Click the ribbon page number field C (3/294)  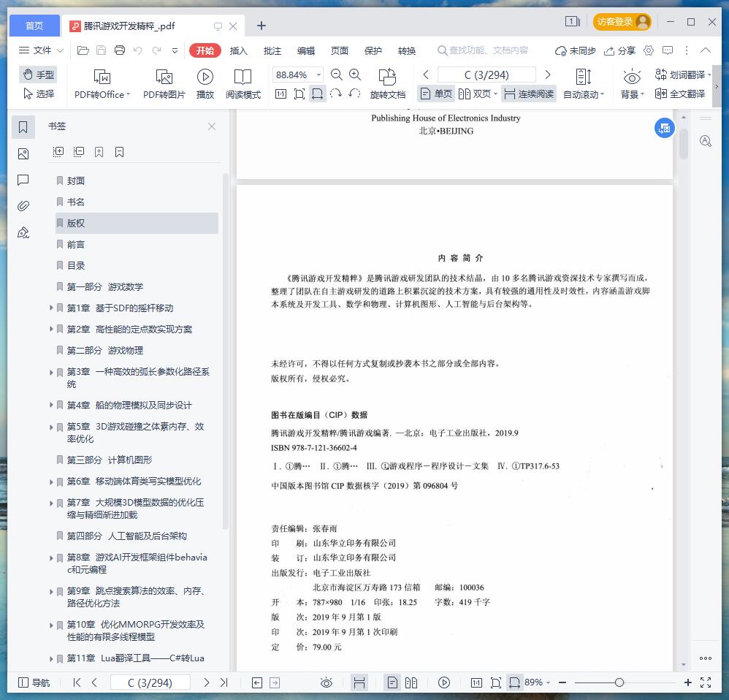coord(486,75)
